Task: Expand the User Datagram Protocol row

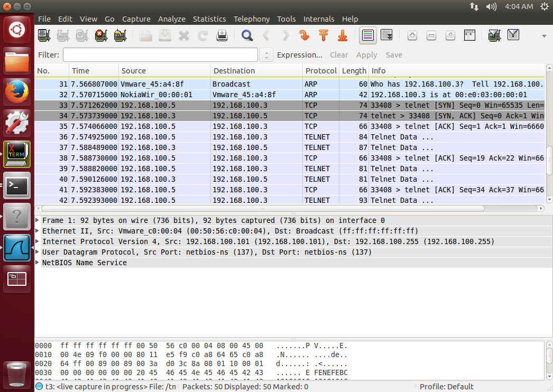Action: (x=38, y=252)
